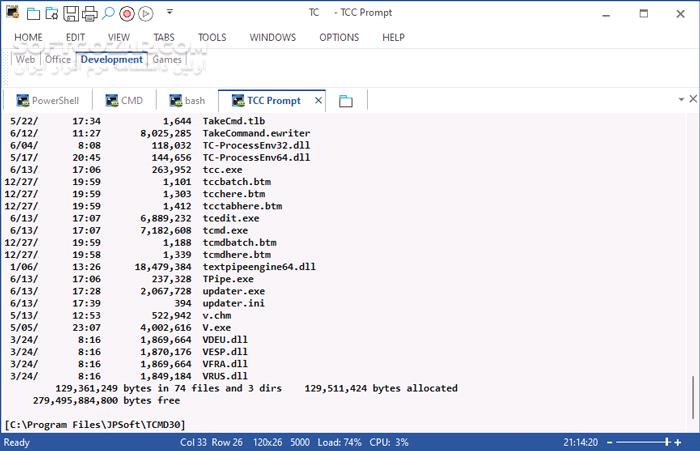Switch to the CMD tab
This screenshot has height=451, width=700.
pos(124,100)
